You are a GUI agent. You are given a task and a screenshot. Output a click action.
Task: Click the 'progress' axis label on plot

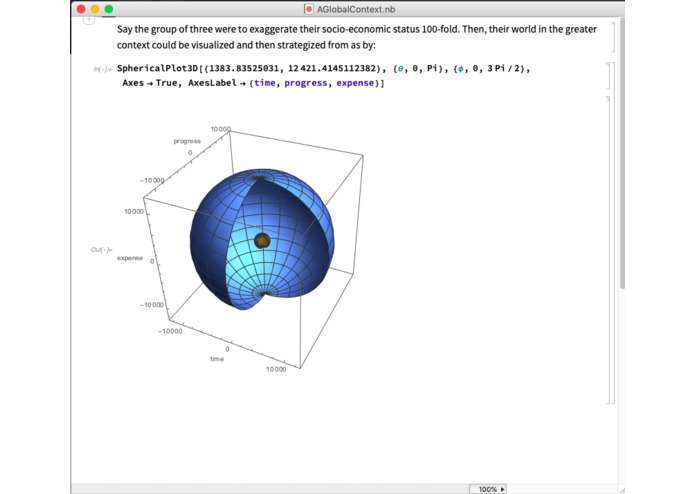(x=187, y=141)
